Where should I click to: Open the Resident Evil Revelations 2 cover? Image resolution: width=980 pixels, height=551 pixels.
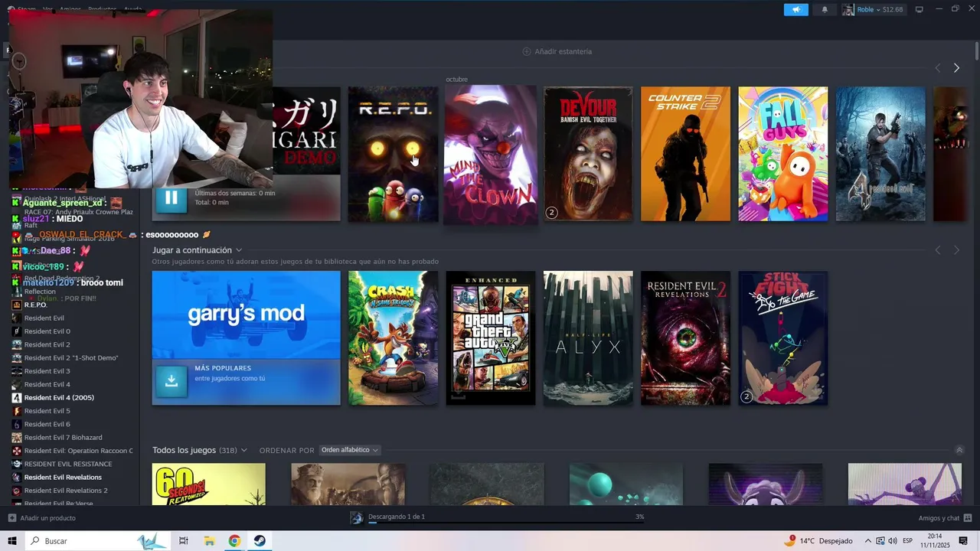(685, 337)
